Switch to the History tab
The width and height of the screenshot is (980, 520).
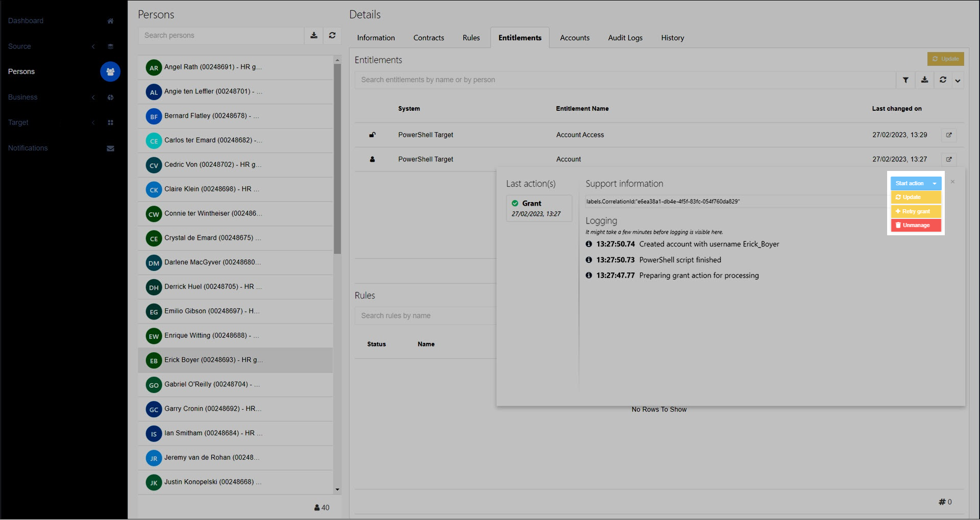673,38
